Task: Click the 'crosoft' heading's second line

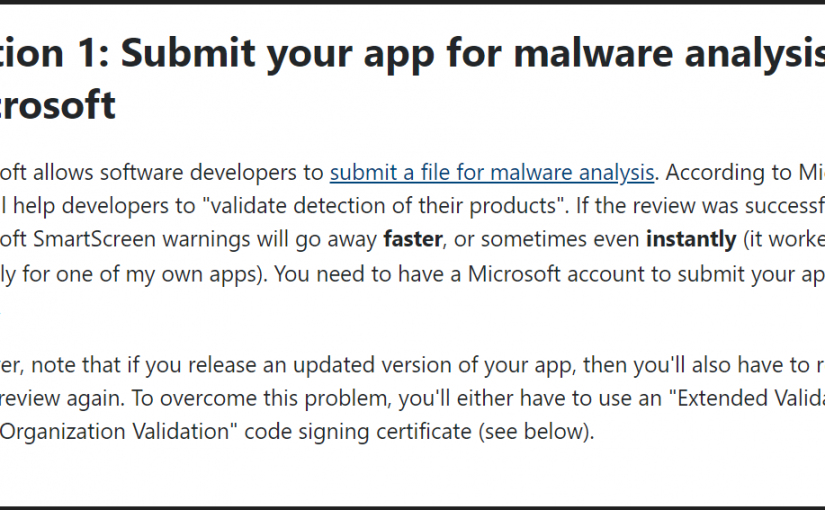Action: pyautogui.click(x=57, y=105)
